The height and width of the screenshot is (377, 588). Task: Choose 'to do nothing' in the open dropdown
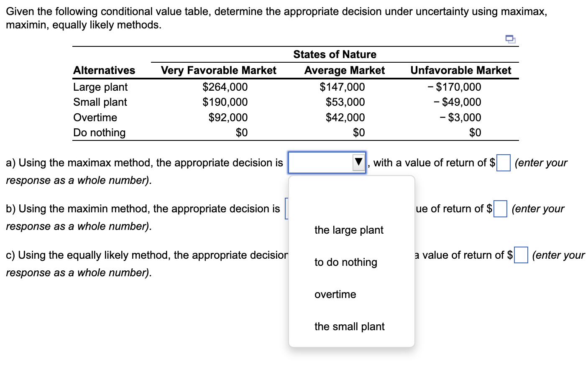point(346,262)
